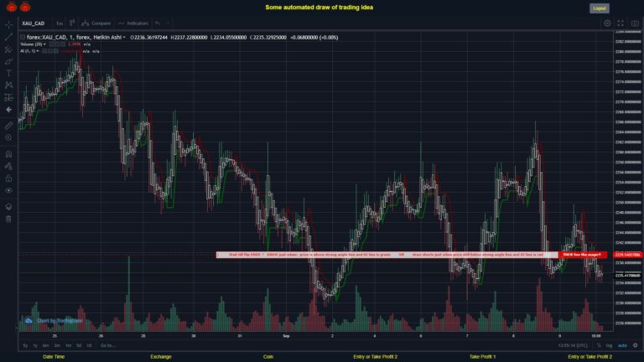Set the range to 3m
This screenshot has height=362, width=644.
coord(57,345)
